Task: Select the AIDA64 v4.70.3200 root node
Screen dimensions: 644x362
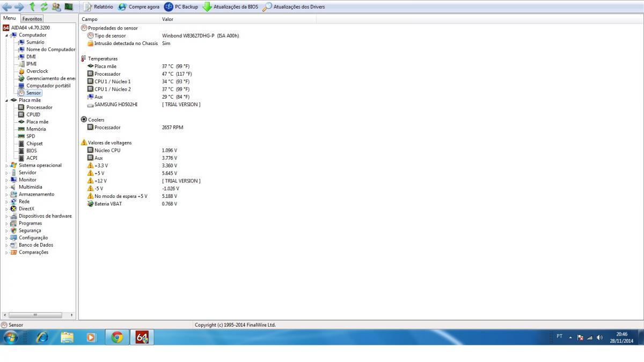Action: (31, 27)
